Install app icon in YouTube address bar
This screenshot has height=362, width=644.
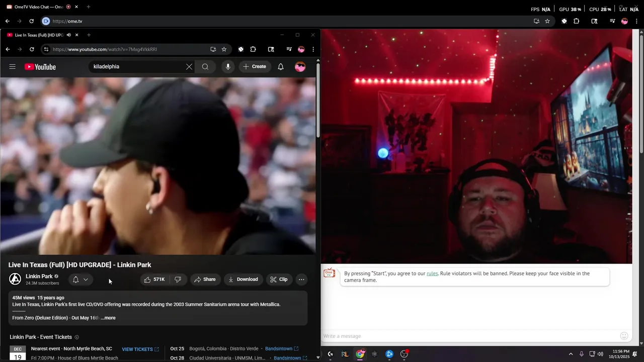point(213,49)
